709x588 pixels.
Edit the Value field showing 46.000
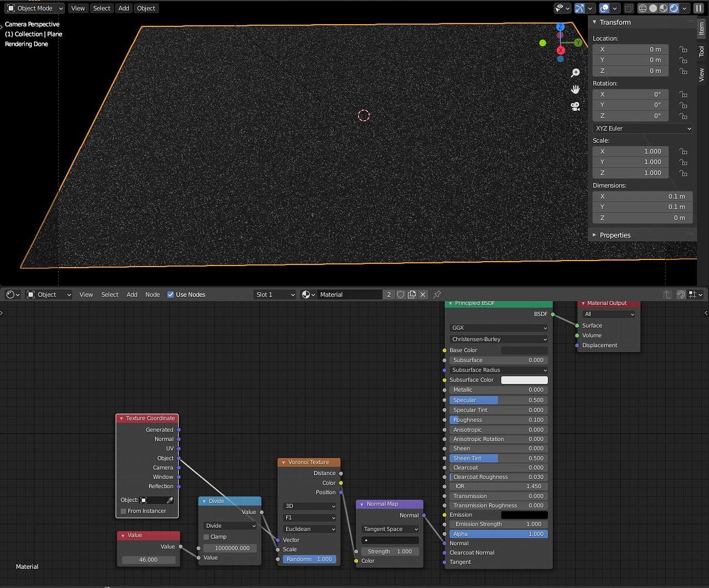pyautogui.click(x=148, y=559)
